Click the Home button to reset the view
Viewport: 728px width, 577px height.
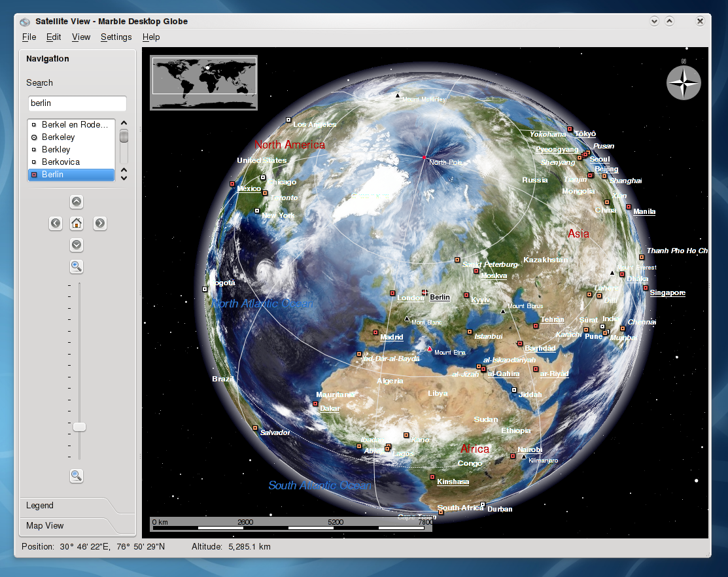click(x=77, y=223)
